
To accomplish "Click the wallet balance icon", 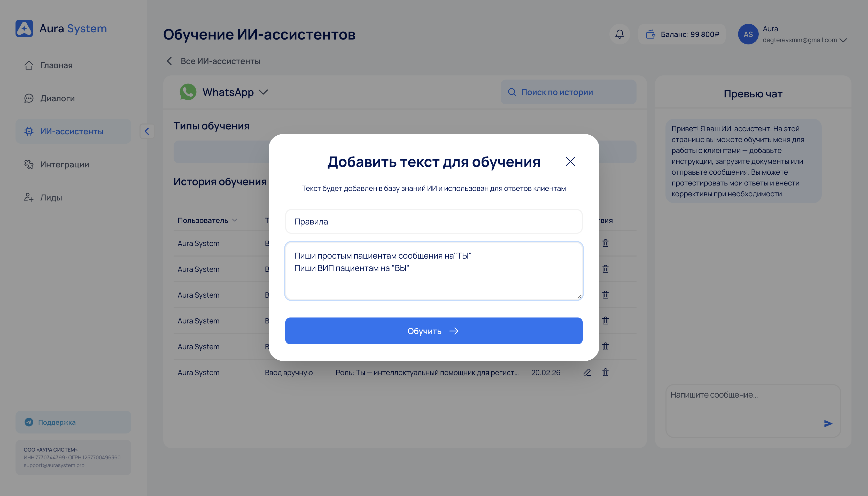I will [x=650, y=34].
